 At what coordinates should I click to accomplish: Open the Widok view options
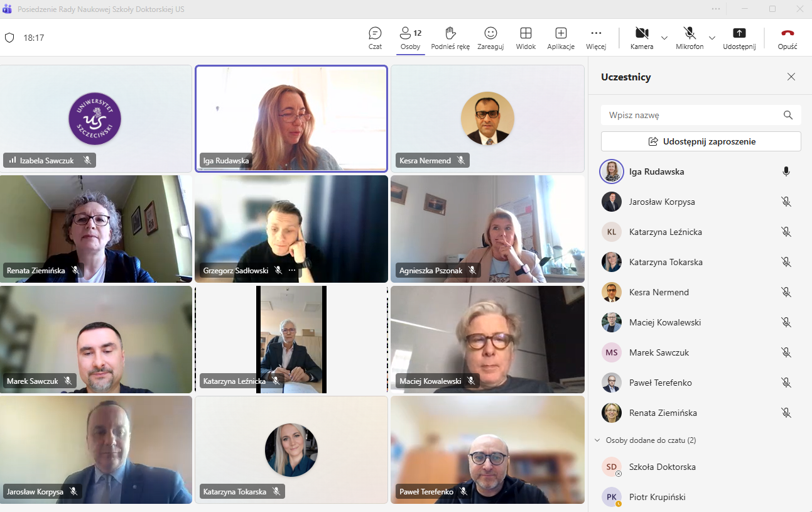pos(526,38)
